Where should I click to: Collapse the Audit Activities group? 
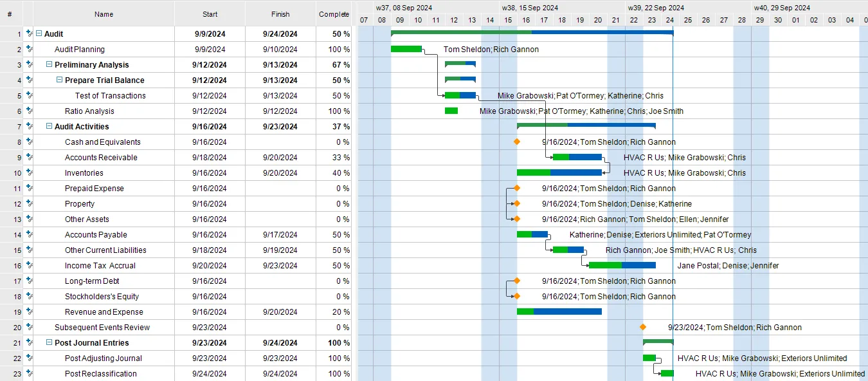tap(48, 126)
